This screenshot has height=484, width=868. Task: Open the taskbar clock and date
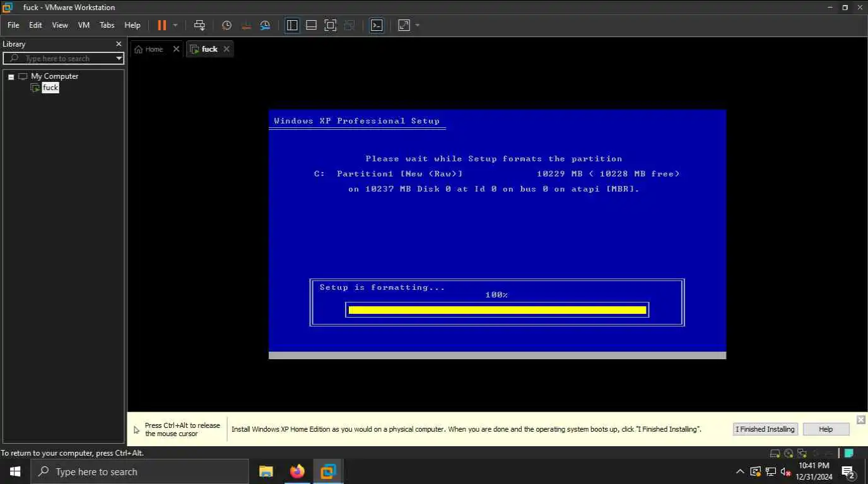click(x=814, y=471)
